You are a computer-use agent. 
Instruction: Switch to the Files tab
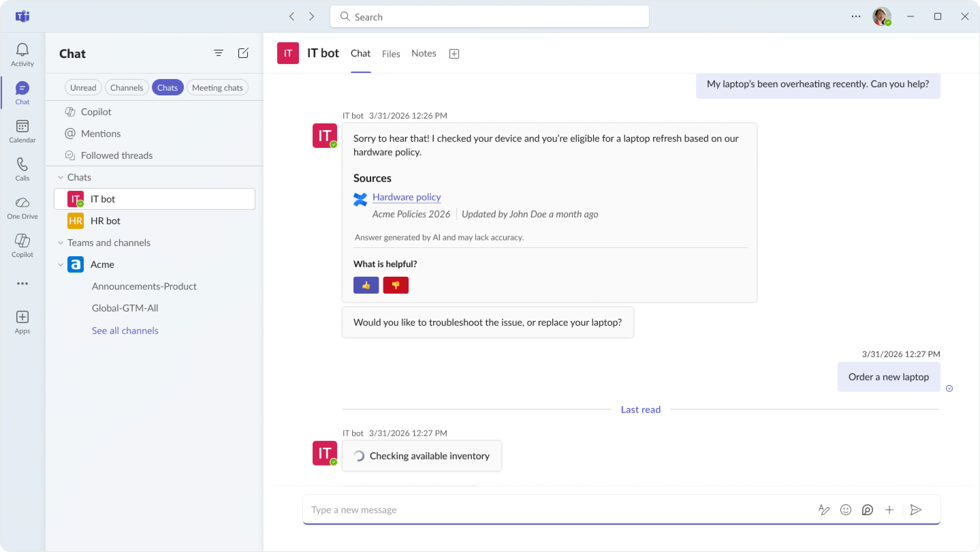391,54
